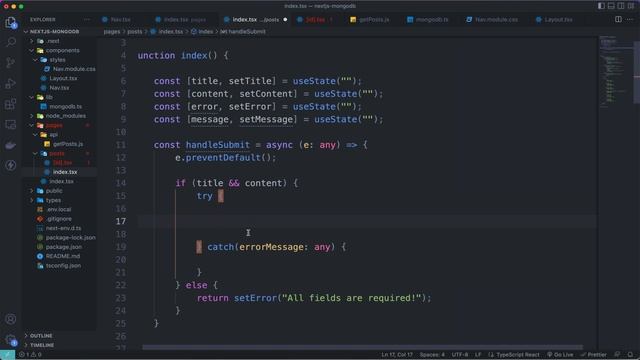640x360 pixels.
Task: Collapse the posts folder
Action: pos(57,153)
